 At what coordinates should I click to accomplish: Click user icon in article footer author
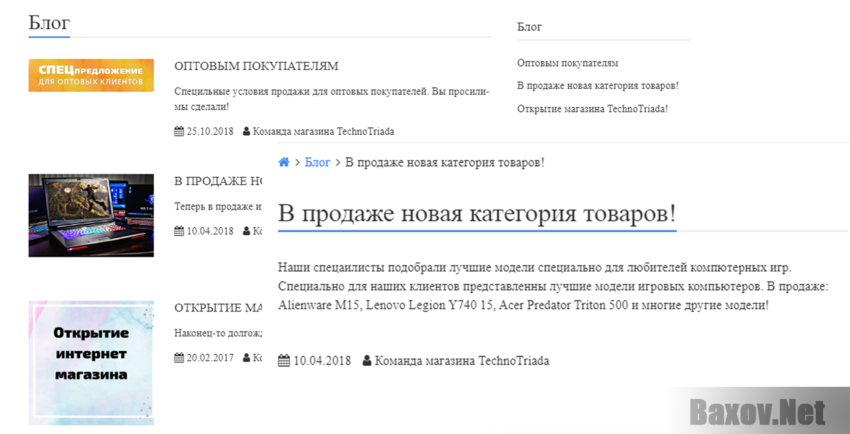tap(367, 360)
